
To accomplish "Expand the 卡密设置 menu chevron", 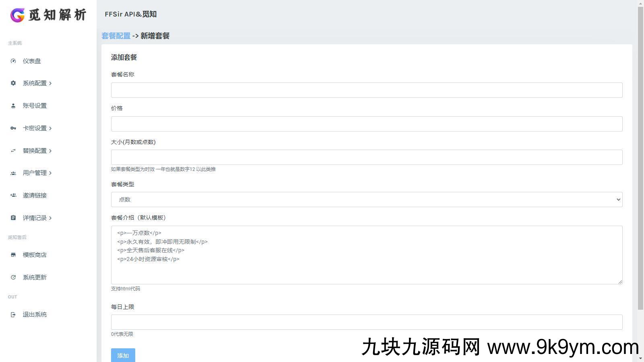I will (x=50, y=128).
